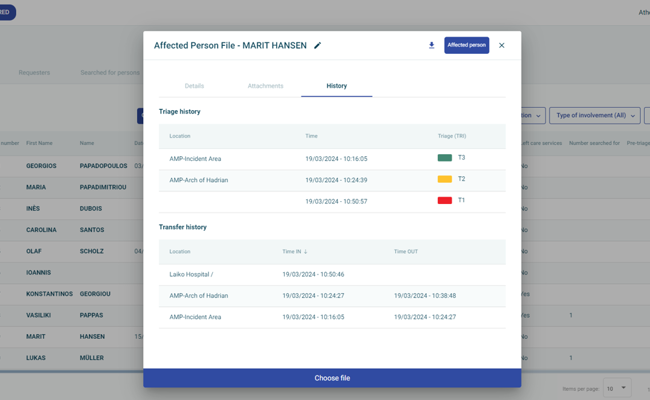Click the Choose file button
The width and height of the screenshot is (650, 400).
pos(332,378)
